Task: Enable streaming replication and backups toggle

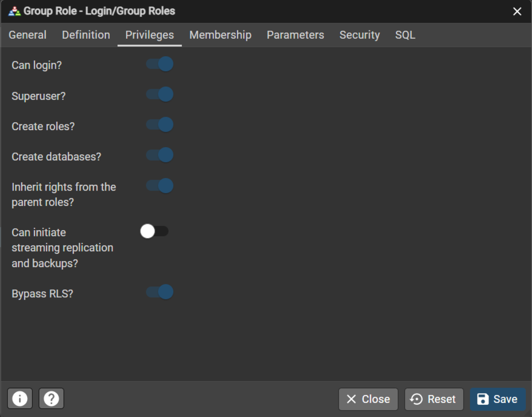Action: click(154, 231)
